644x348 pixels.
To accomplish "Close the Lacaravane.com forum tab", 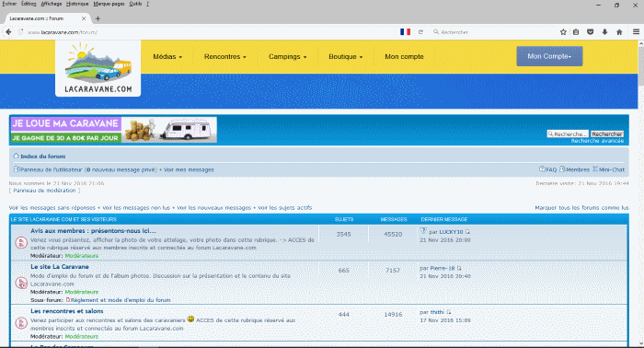I will (x=84, y=18).
